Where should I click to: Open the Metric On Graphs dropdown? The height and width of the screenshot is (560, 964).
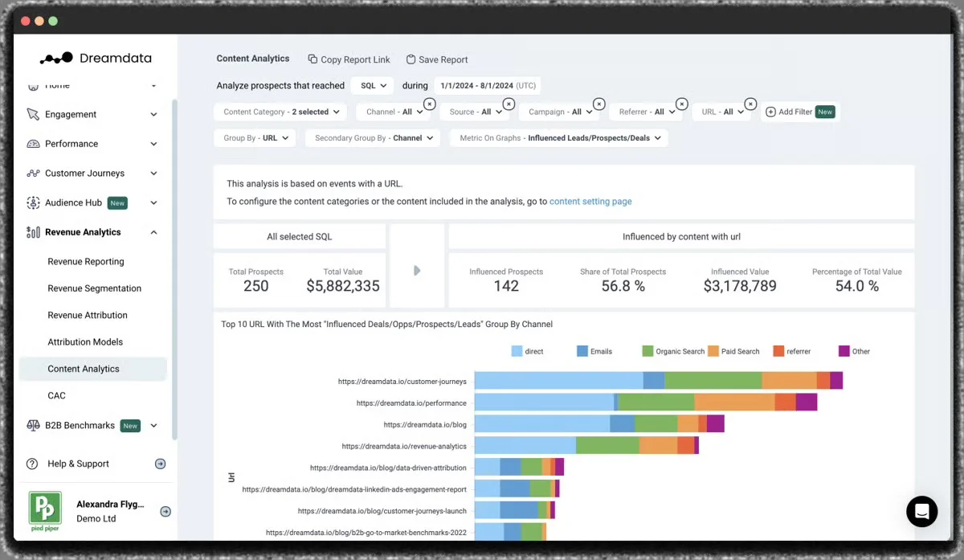(559, 138)
